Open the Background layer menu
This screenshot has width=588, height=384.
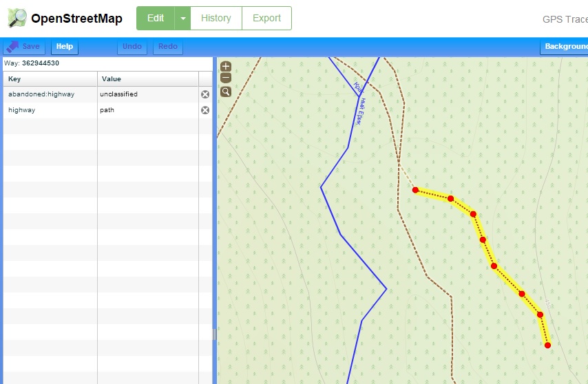565,47
